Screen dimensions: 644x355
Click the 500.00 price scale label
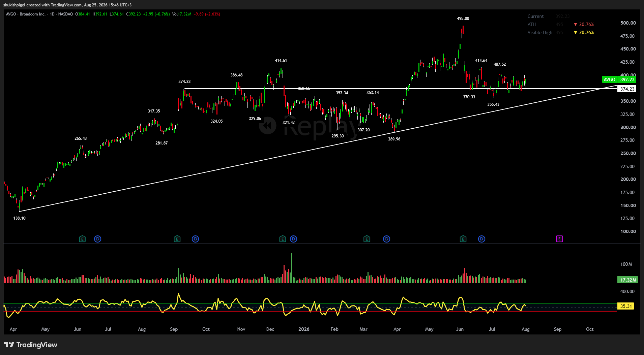(x=628, y=23)
